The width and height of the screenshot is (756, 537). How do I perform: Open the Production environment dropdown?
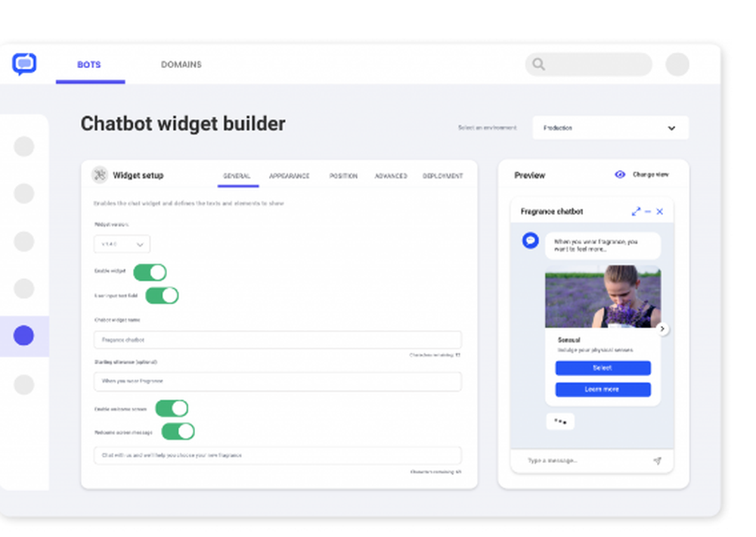tap(610, 128)
